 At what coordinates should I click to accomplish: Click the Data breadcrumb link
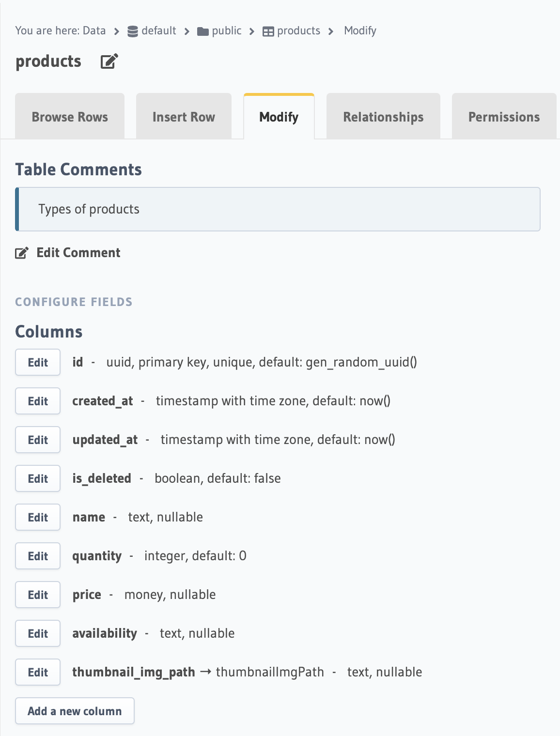pyautogui.click(x=94, y=31)
